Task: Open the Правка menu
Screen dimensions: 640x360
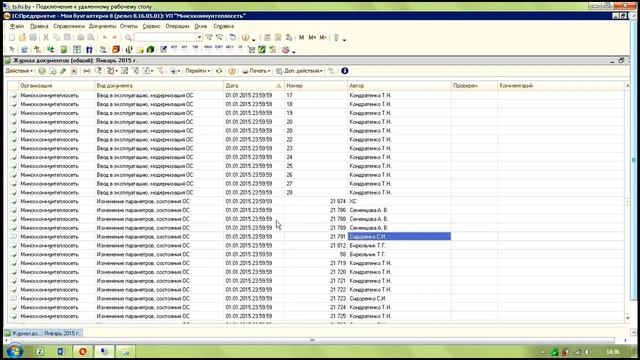Action: click(39, 26)
